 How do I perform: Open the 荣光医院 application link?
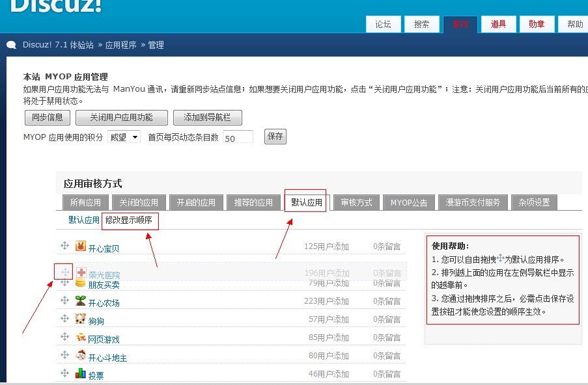(105, 275)
